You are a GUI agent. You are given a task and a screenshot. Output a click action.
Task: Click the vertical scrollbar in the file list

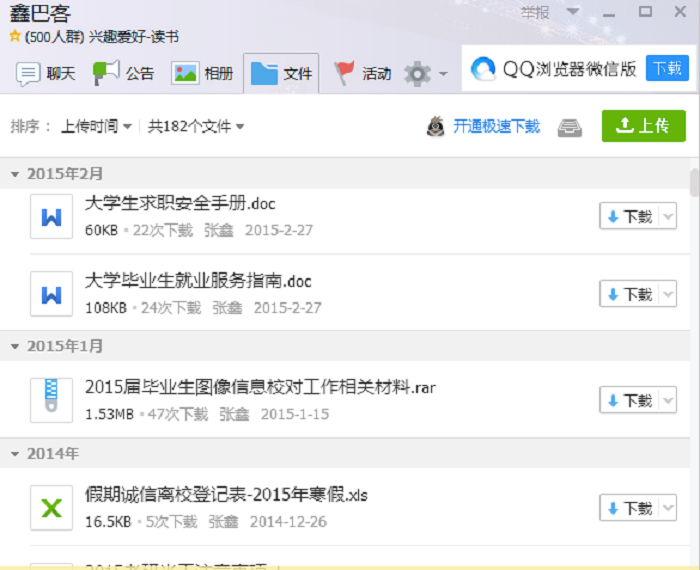coord(694,183)
